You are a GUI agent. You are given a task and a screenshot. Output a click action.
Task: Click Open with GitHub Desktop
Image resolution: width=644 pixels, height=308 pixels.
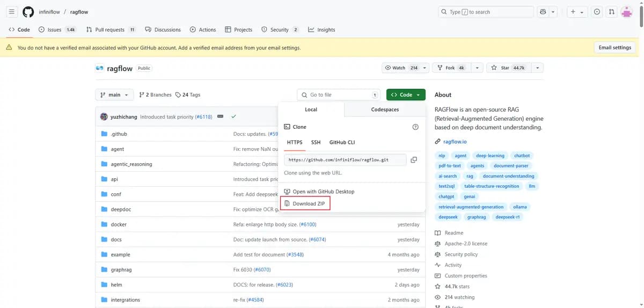pyautogui.click(x=319, y=192)
